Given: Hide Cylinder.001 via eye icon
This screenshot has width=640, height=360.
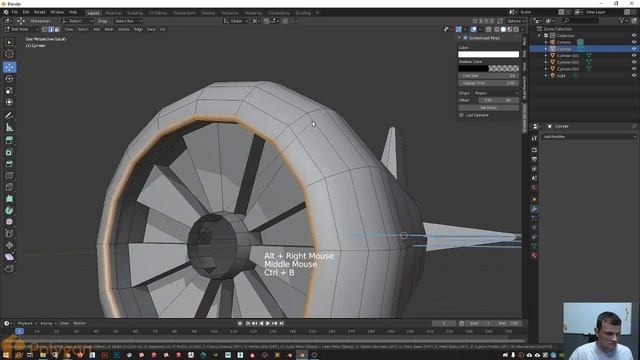Looking at the screenshot, I should [x=634, y=56].
